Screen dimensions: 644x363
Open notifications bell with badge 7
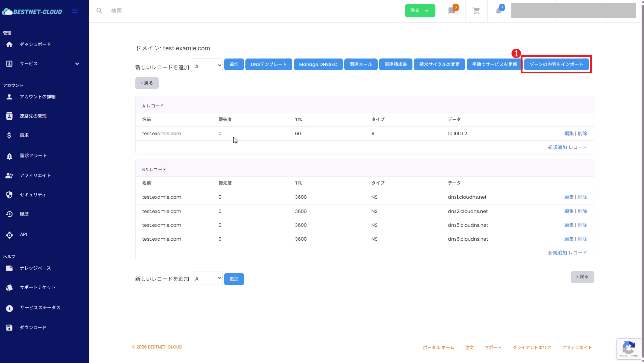click(x=499, y=11)
